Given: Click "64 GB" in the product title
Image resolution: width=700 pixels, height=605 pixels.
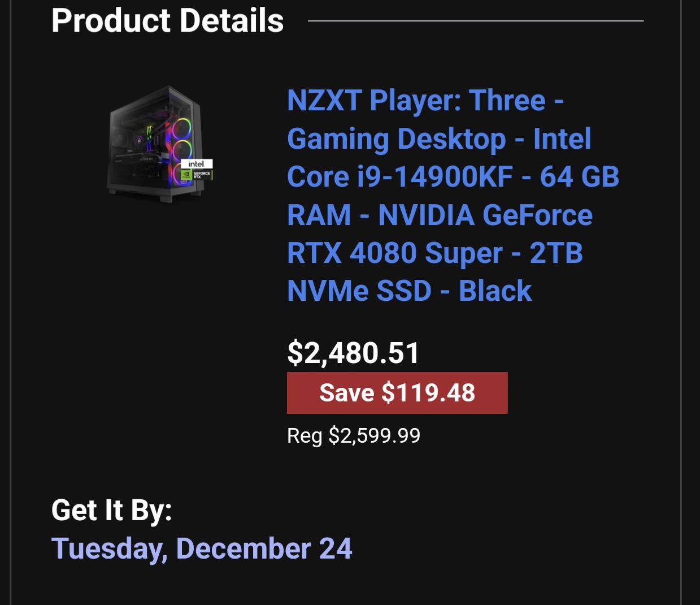Looking at the screenshot, I should pyautogui.click(x=579, y=176).
